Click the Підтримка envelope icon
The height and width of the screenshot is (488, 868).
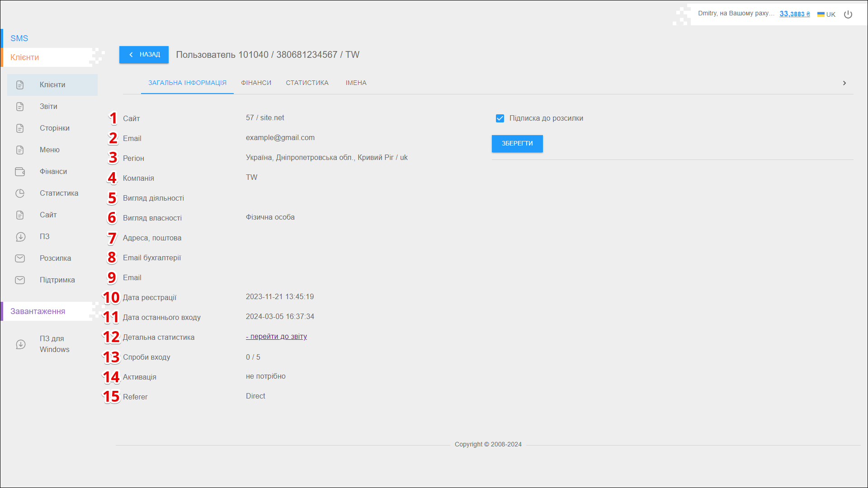coord(20,280)
